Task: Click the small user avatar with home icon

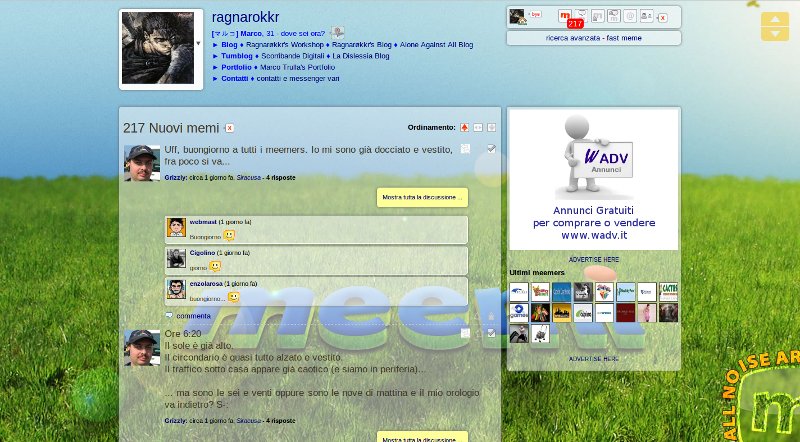Action: pyautogui.click(x=517, y=16)
